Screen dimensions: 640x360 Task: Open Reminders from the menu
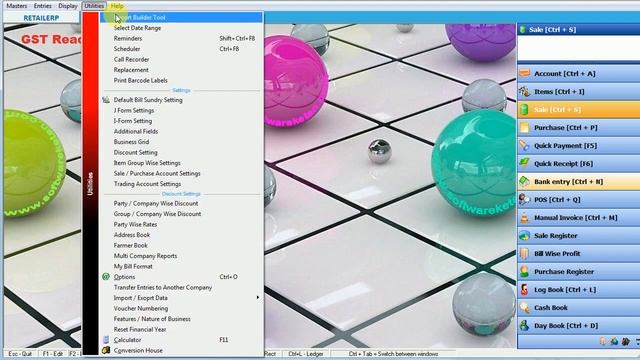[128, 38]
